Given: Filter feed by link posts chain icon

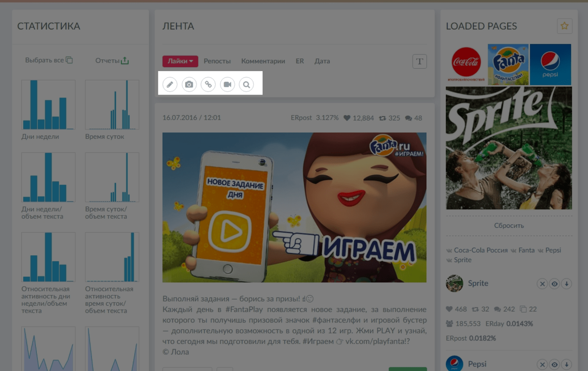Looking at the screenshot, I should (208, 85).
